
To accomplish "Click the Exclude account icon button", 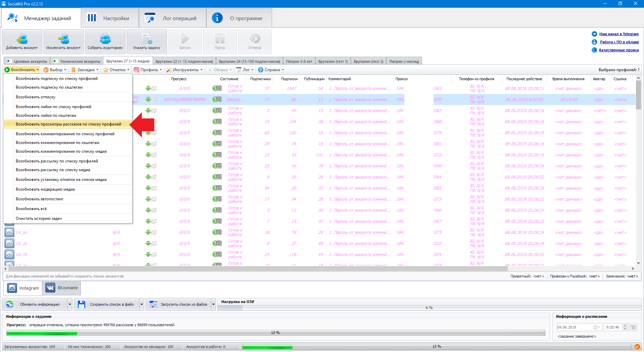I will (x=63, y=41).
